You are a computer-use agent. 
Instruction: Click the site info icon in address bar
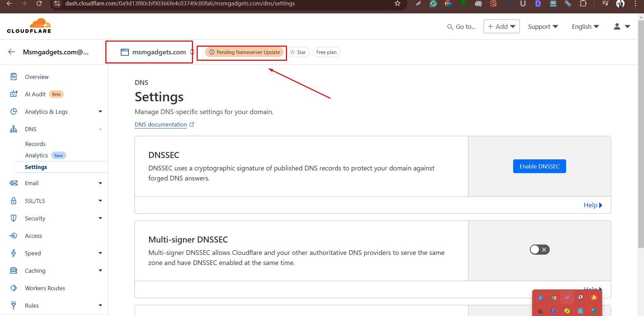coord(57,3)
